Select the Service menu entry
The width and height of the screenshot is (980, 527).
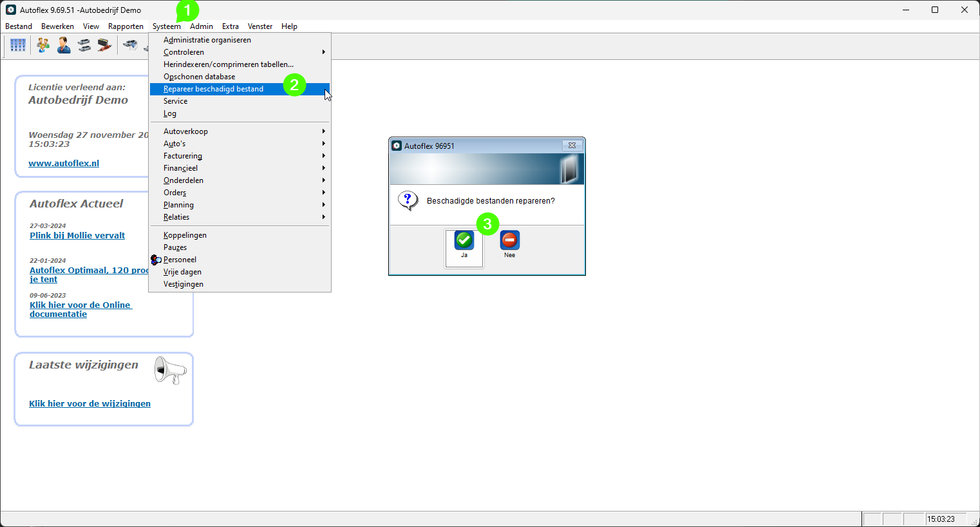pos(240,101)
